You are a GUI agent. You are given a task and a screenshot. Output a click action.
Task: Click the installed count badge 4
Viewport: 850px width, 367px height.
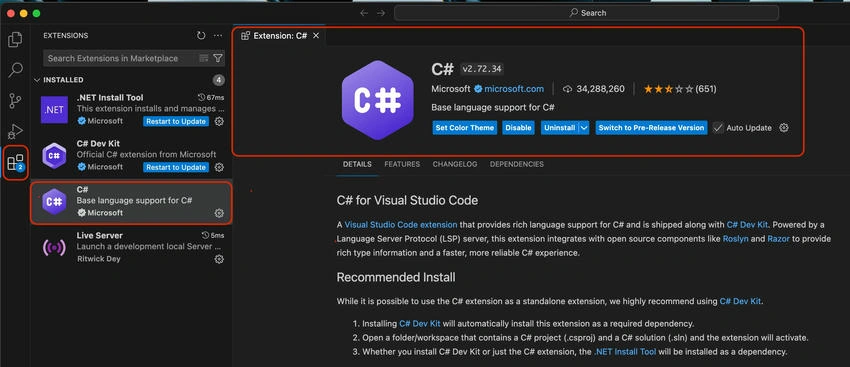coord(218,80)
